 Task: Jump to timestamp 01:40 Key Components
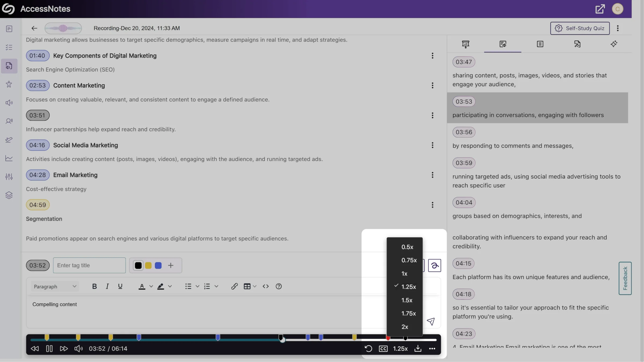(38, 56)
